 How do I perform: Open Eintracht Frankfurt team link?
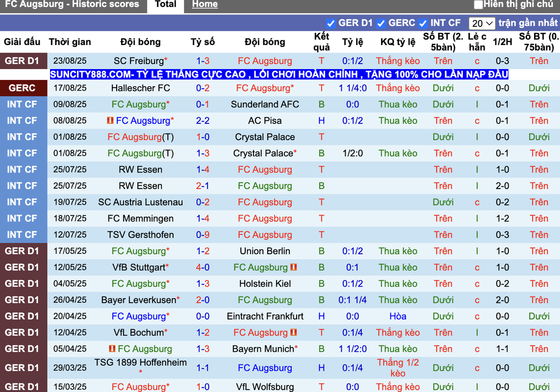265,317
